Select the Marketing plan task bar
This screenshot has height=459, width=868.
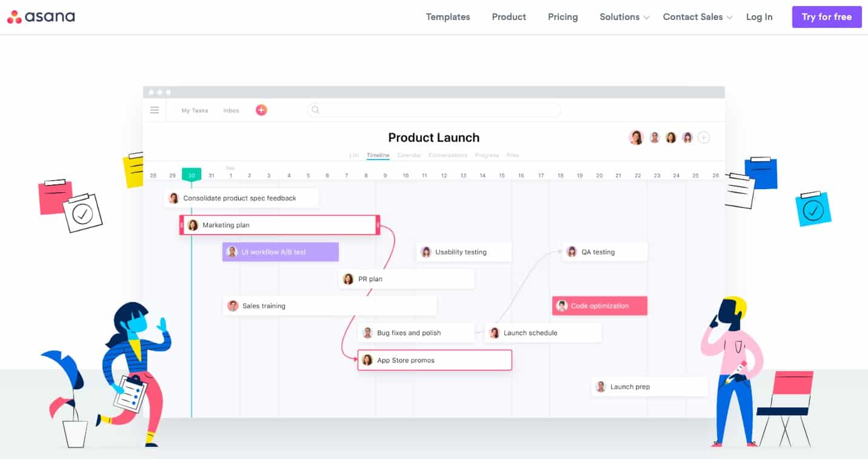[x=280, y=225]
